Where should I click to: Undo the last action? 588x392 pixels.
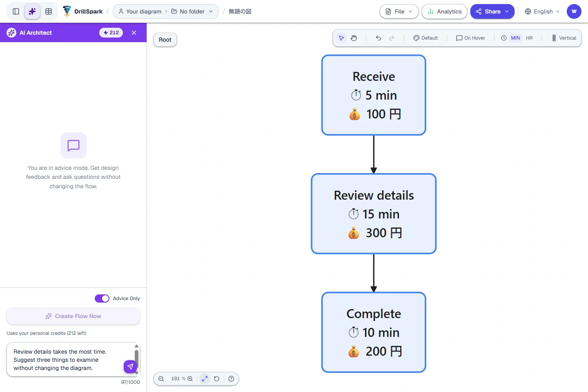[x=379, y=38]
